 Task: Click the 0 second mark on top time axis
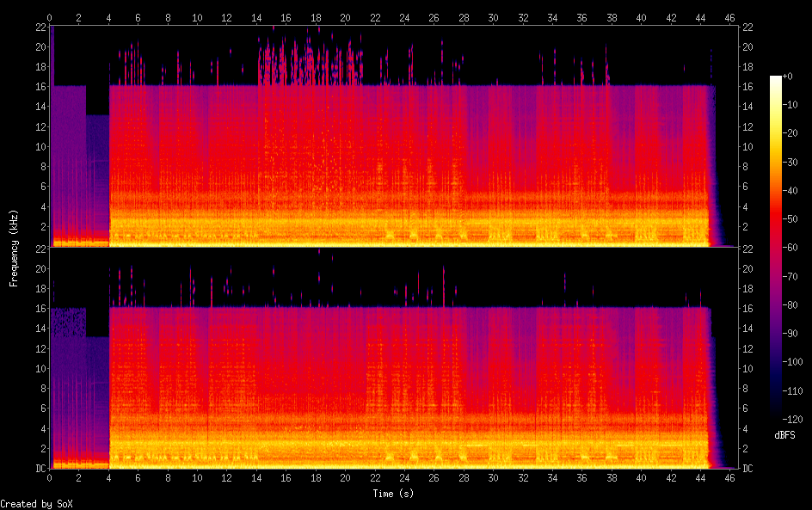pos(50,17)
